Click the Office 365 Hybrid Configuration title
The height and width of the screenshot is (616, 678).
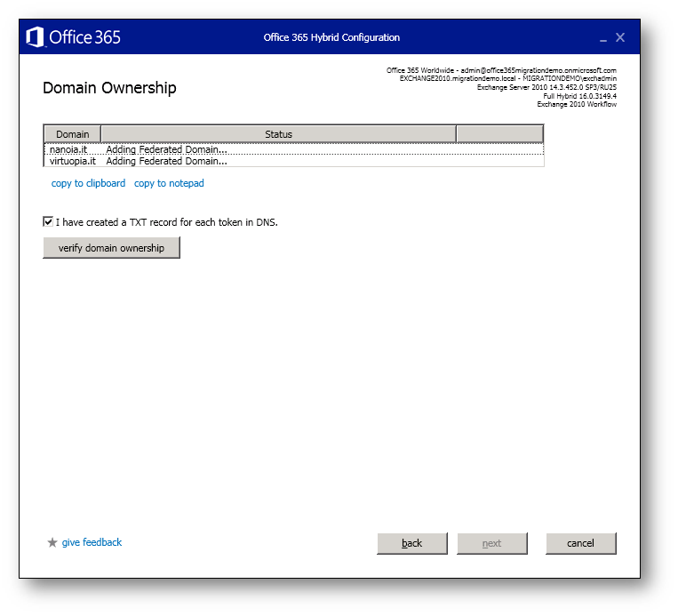point(331,37)
